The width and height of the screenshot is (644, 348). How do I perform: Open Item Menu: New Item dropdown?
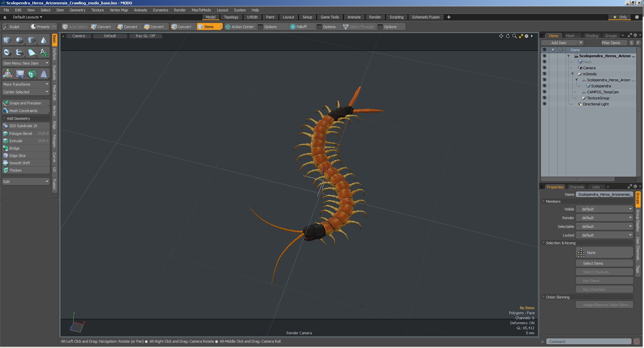[26, 63]
